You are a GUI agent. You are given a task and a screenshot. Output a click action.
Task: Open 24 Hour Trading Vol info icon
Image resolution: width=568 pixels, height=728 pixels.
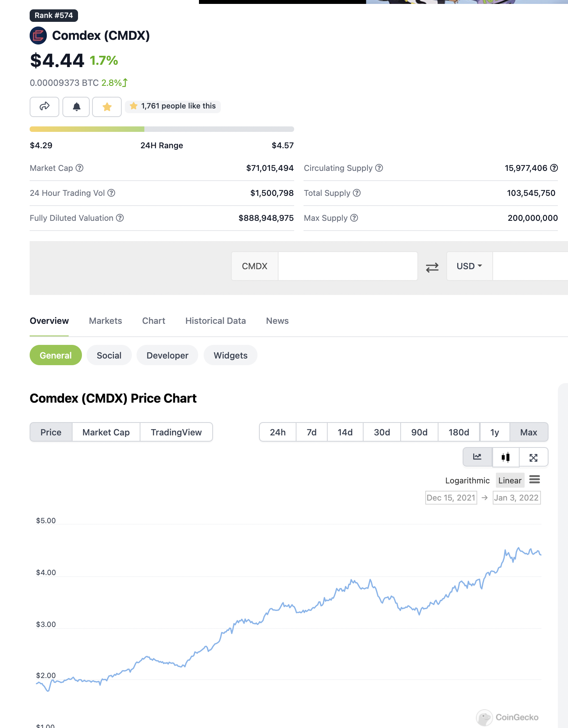tap(111, 193)
